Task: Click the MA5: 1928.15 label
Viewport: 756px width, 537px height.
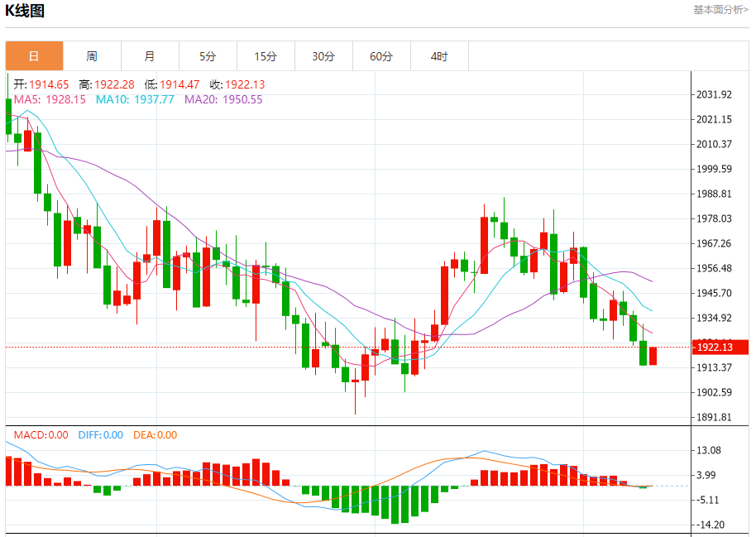Action: [50, 99]
